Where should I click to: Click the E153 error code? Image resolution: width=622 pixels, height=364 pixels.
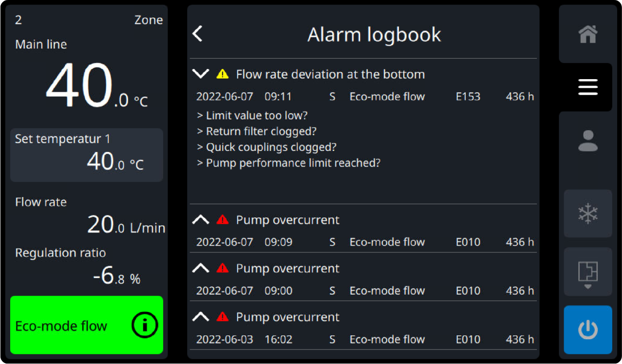click(x=467, y=97)
